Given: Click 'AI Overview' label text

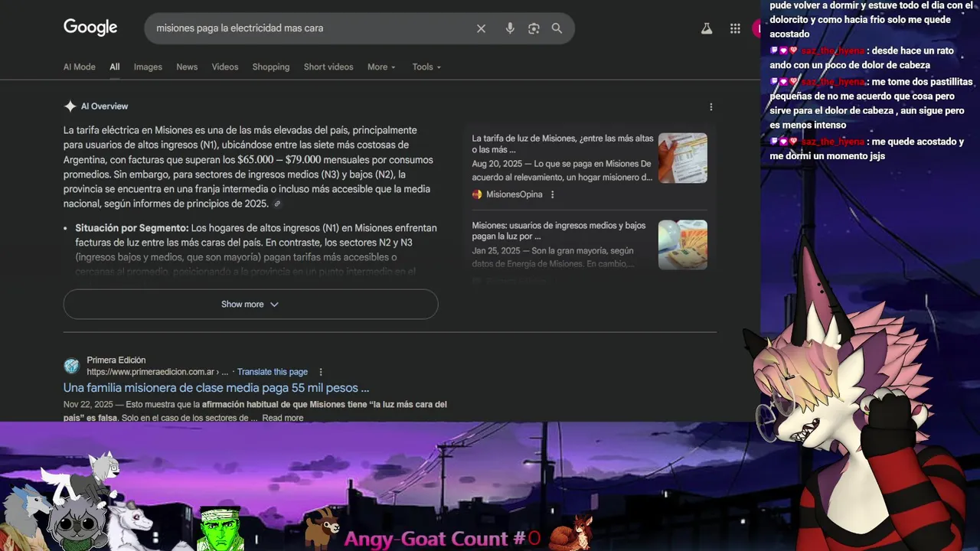Looking at the screenshot, I should 104,106.
